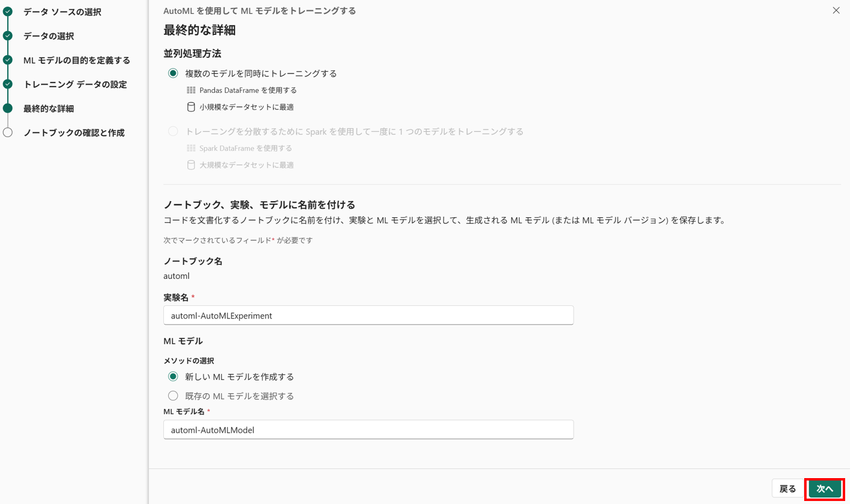This screenshot has height=504, width=856.
Task: Click the 大規模なデータセットに最適 text
Action: click(x=246, y=165)
